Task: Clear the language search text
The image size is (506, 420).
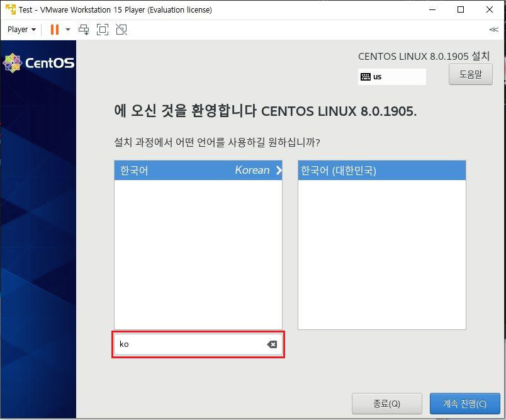Action: 272,344
